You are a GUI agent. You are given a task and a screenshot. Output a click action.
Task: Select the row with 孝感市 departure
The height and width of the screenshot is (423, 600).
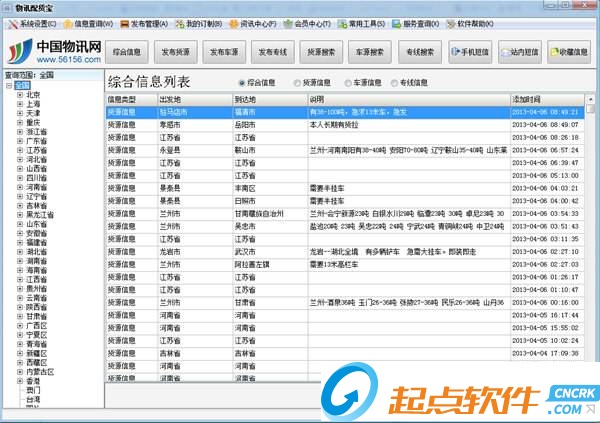[345, 125]
